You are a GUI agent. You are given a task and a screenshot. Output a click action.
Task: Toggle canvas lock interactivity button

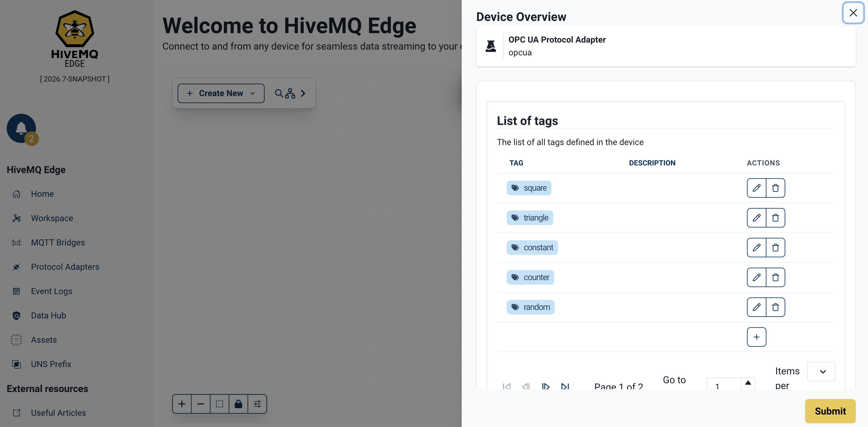tap(238, 404)
